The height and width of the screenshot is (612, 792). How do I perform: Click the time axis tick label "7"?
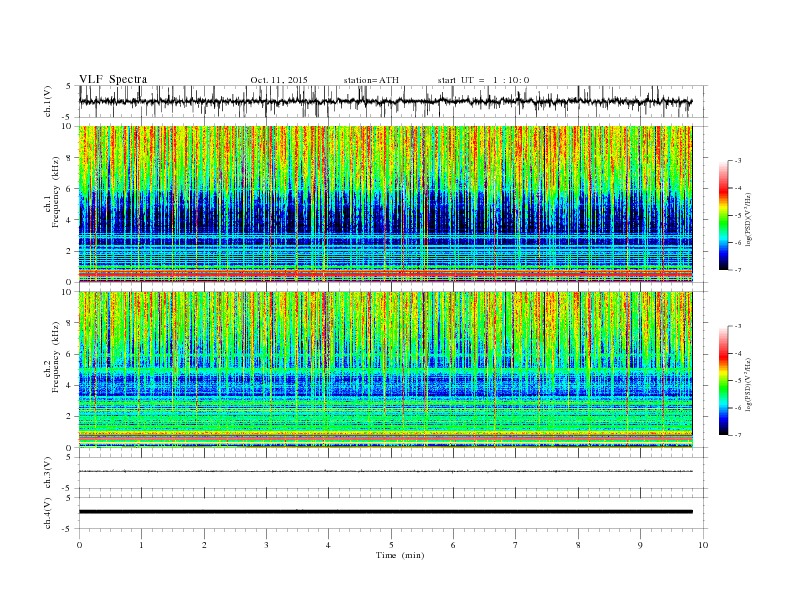point(516,545)
